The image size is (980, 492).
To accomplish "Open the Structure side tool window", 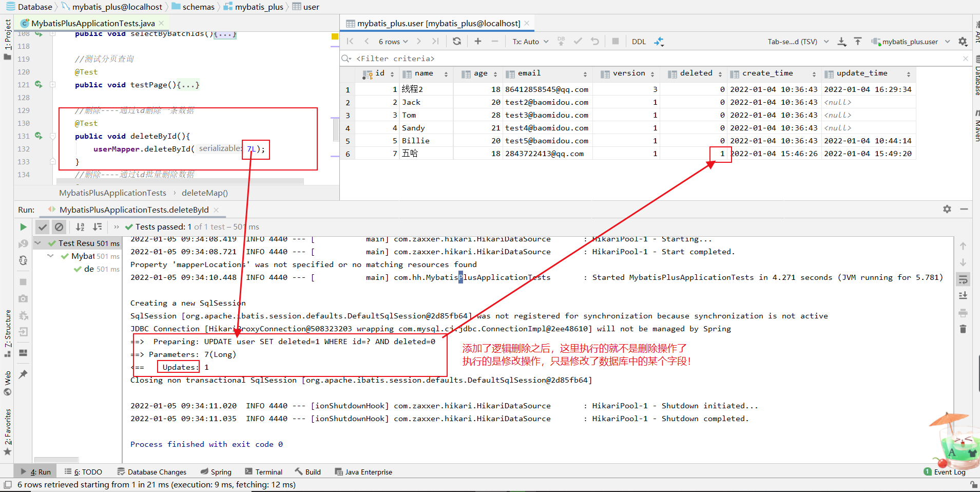I will pos(8,332).
